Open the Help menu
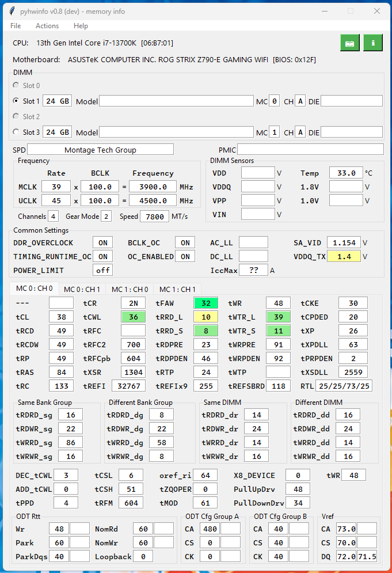The height and width of the screenshot is (573, 392). click(x=81, y=26)
